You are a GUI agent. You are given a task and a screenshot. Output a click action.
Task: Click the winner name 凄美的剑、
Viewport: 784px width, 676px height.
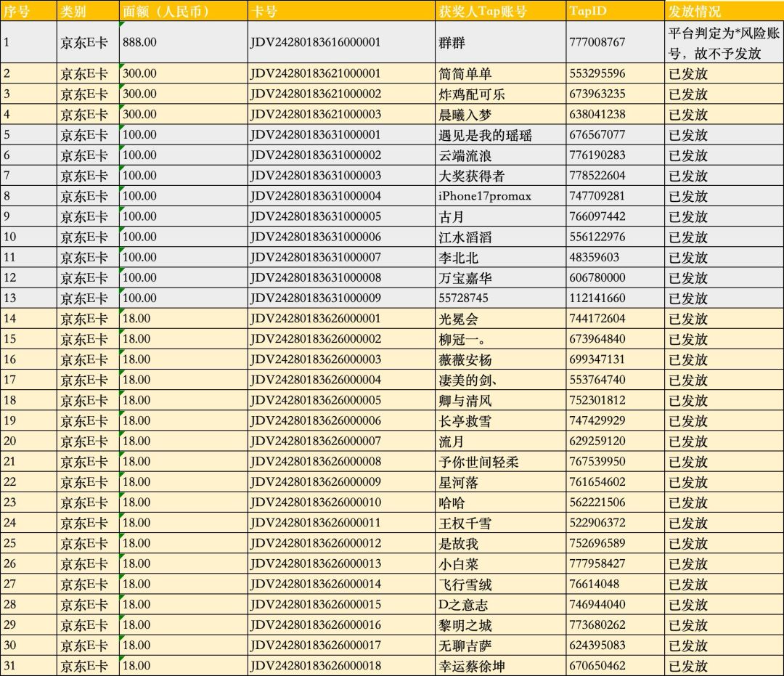[x=468, y=380]
